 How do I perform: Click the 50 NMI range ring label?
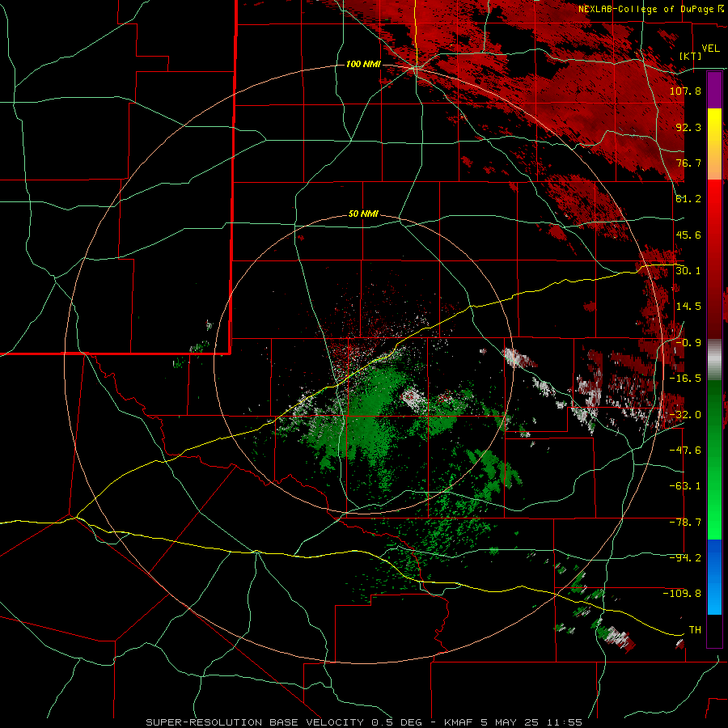pyautogui.click(x=363, y=214)
